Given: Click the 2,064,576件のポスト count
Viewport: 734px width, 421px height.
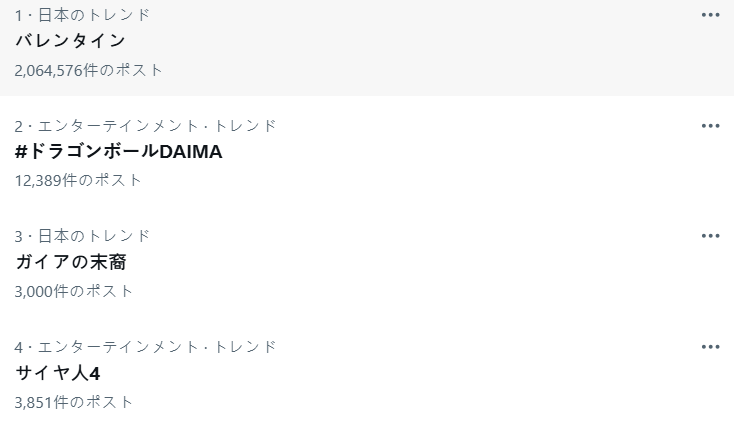Looking at the screenshot, I should [x=89, y=70].
